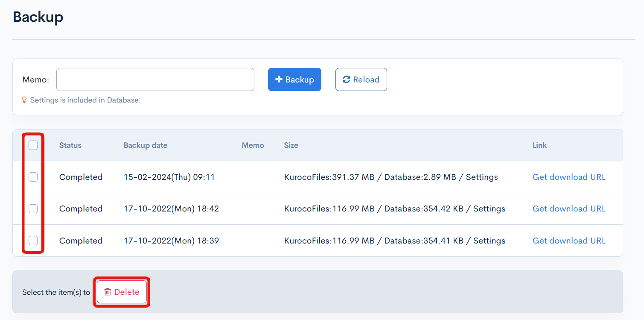Select the checkbox for the 18:39 backup row
Image resolution: width=644 pixels, height=320 pixels.
(33, 241)
